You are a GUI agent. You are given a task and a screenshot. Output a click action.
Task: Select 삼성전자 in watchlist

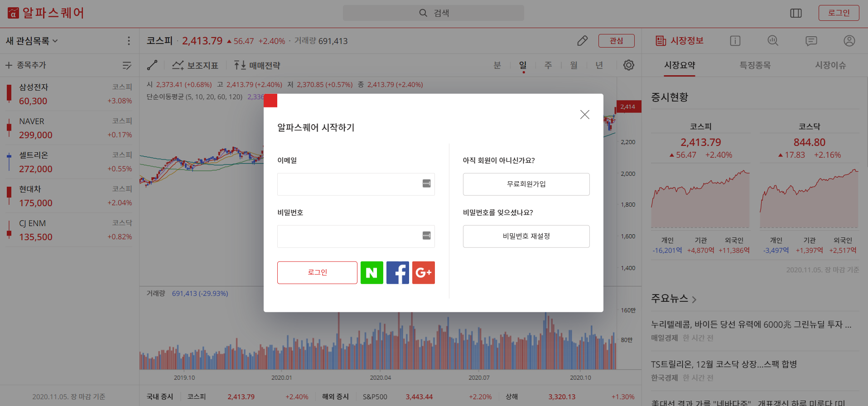point(69,94)
